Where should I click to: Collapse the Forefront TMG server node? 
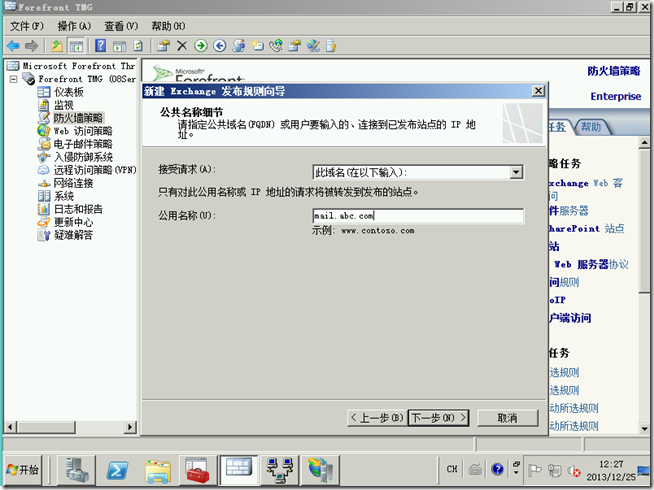(x=13, y=79)
